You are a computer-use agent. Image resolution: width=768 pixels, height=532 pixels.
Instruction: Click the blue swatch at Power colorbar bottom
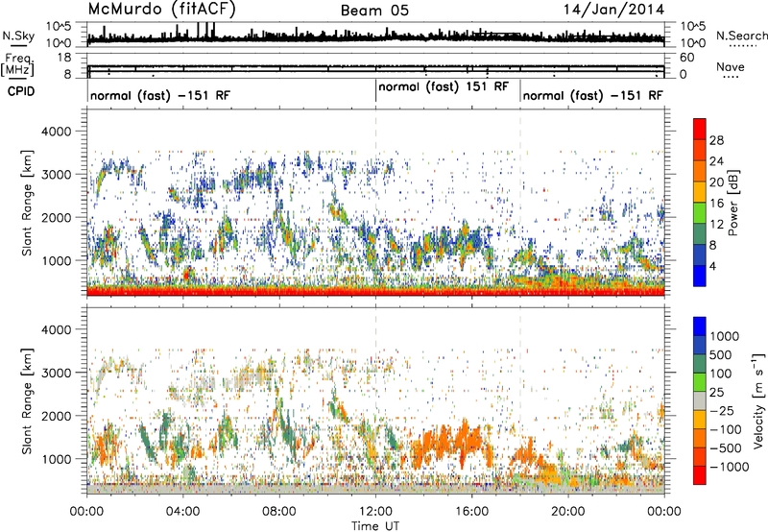[x=700, y=276]
